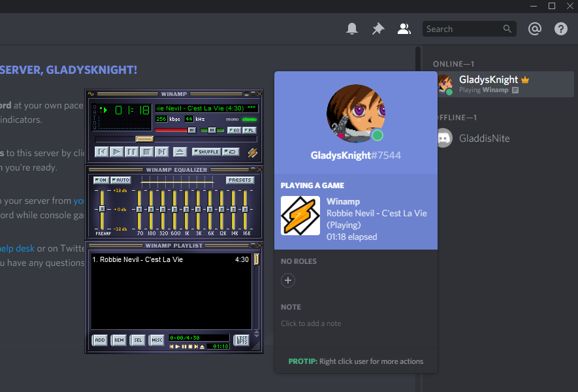This screenshot has width=578, height=392.
Task: Add a role with the plus button
Action: coord(288,280)
